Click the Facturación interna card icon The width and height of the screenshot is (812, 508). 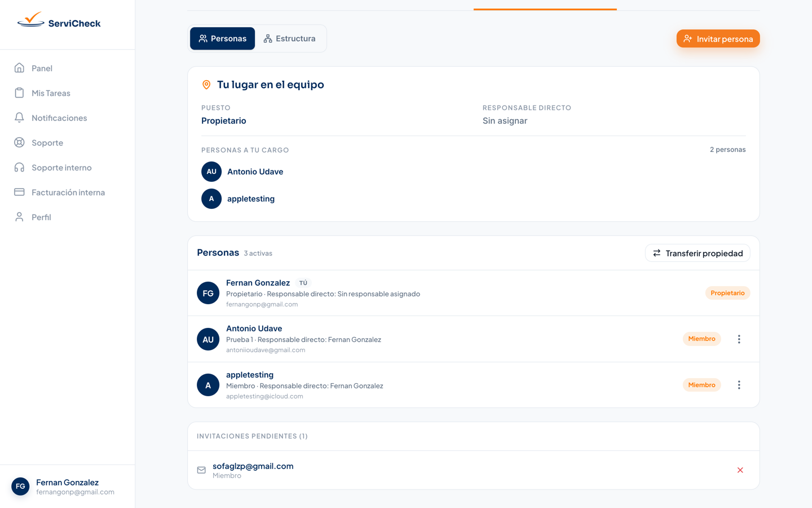(x=19, y=192)
